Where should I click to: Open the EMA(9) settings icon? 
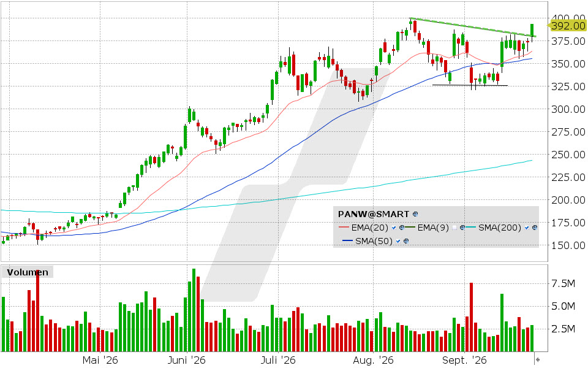pos(462,228)
